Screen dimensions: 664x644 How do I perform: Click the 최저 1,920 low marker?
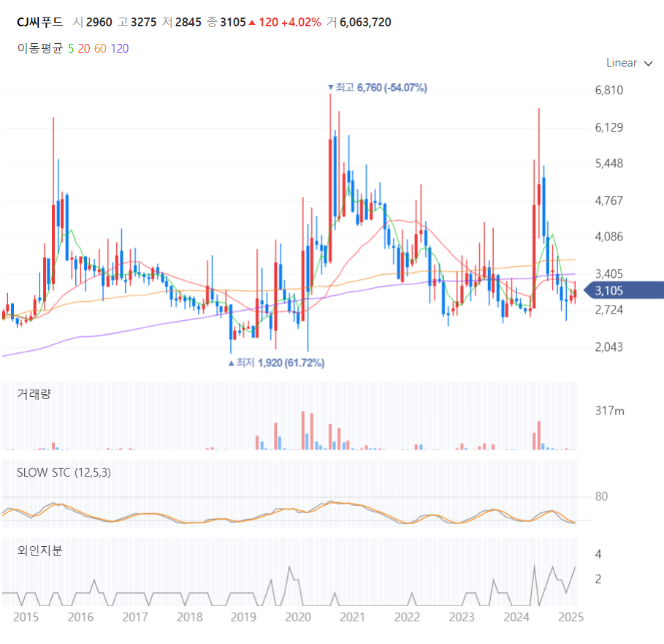[x=277, y=363]
